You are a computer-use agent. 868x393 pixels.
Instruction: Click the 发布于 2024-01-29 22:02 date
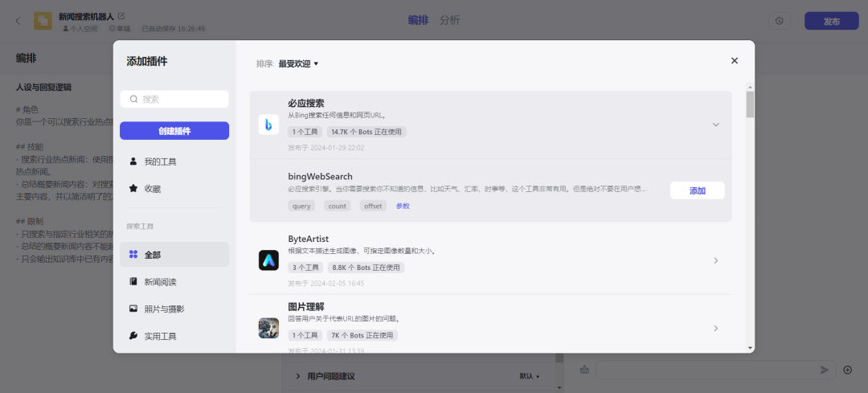(x=326, y=148)
